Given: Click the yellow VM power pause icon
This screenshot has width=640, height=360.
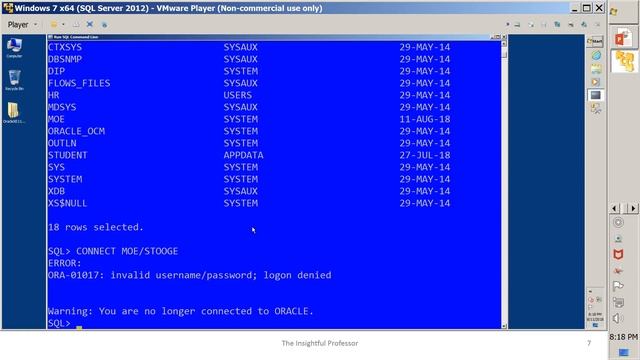Looking at the screenshot, I should [x=53, y=24].
